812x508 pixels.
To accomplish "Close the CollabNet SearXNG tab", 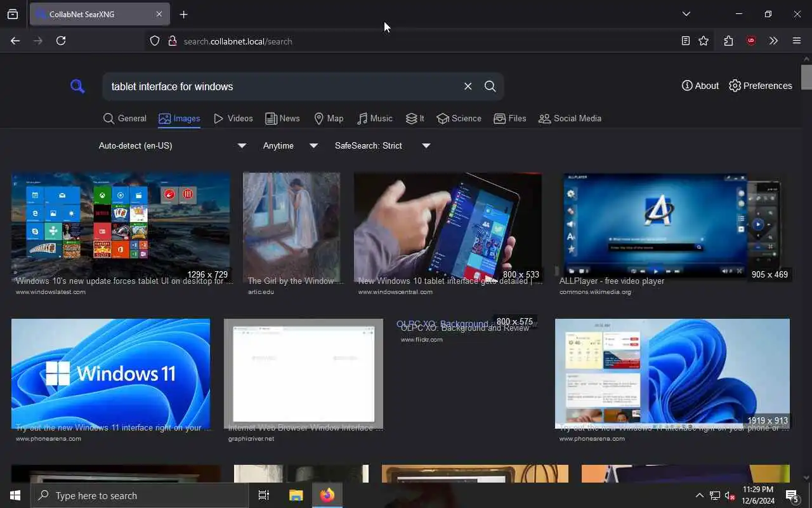I will click(x=159, y=14).
